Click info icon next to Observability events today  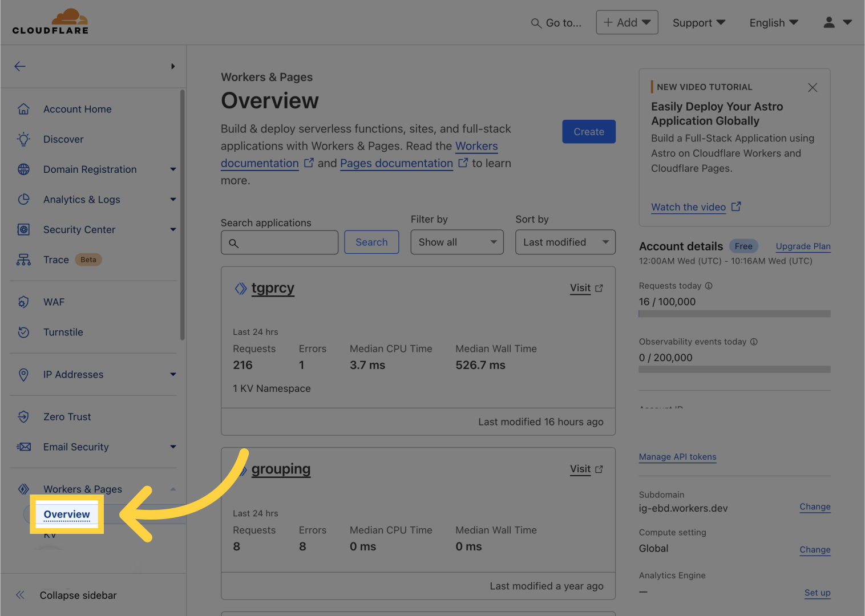754,342
